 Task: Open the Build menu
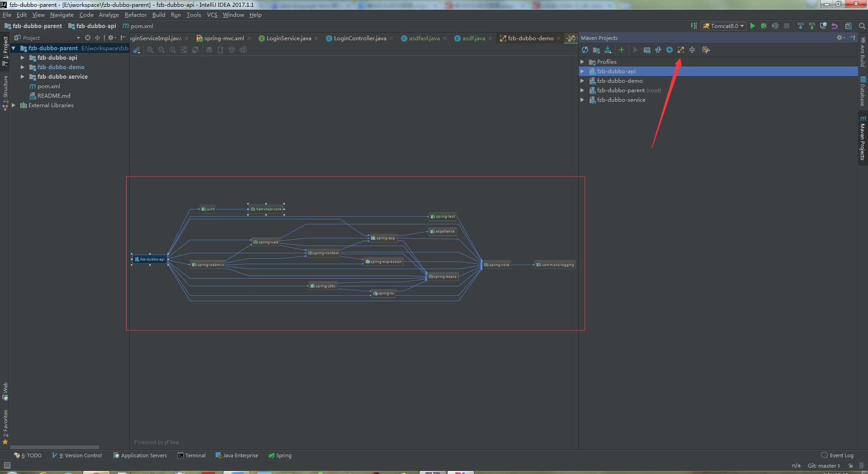point(159,14)
